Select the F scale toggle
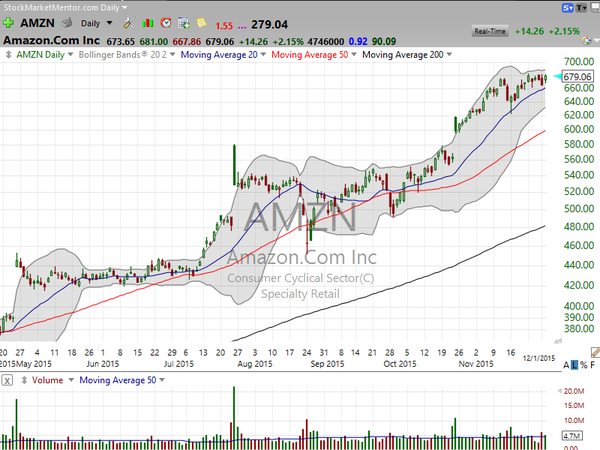 (593, 365)
